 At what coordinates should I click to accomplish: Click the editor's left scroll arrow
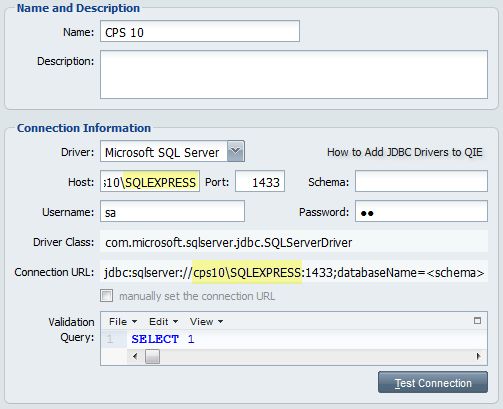click(x=135, y=357)
